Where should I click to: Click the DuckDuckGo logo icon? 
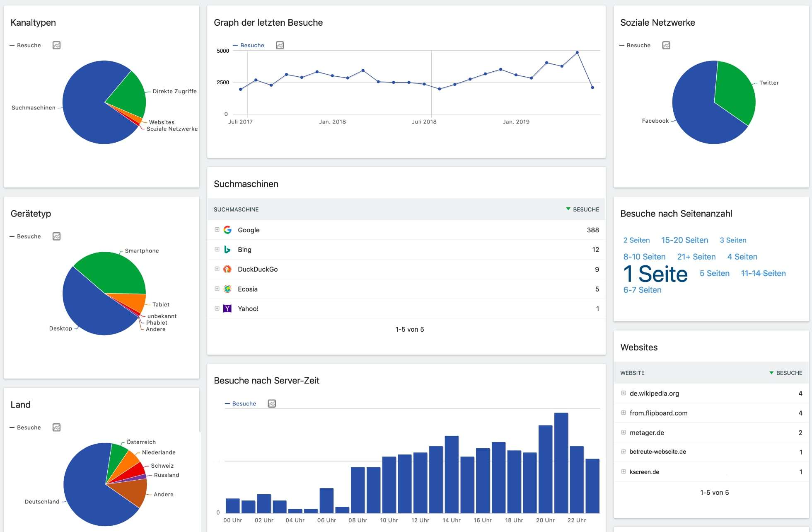tap(227, 269)
